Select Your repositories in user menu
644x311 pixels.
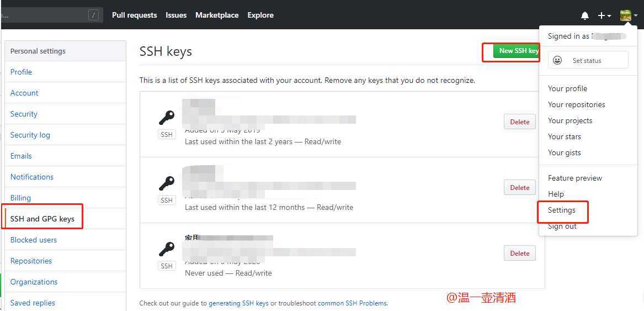[576, 104]
